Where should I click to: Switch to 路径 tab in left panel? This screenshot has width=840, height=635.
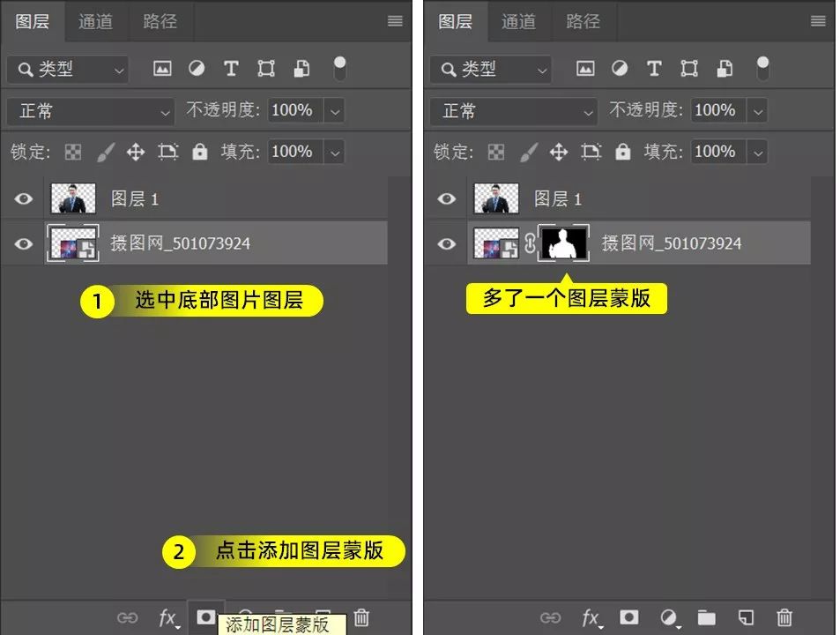tap(160, 21)
